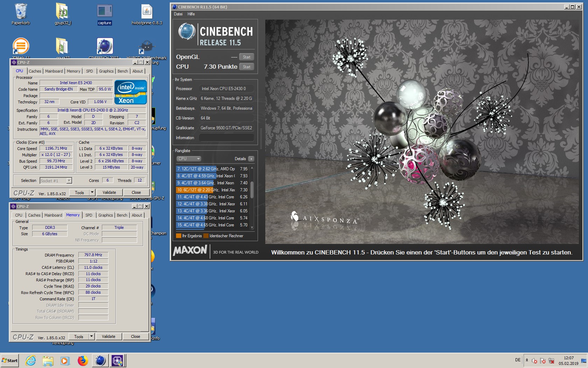Open Windows Explorer from the taskbar
Screen dimensions: 588x368
pyautogui.click(x=48, y=361)
